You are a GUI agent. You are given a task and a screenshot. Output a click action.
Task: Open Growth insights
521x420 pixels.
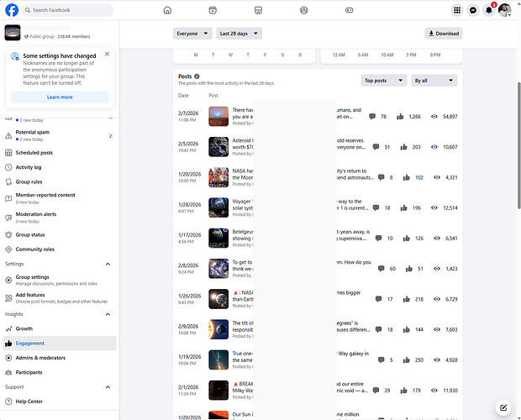[x=60, y=328]
